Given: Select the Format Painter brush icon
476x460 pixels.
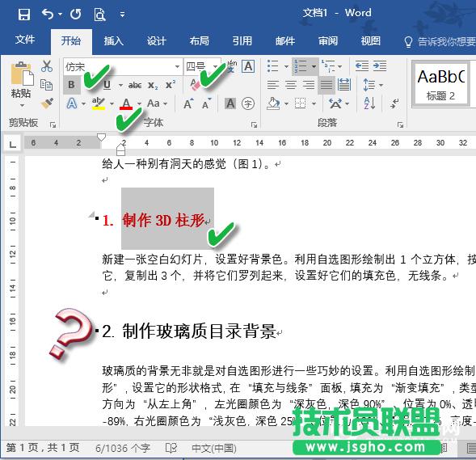Looking at the screenshot, I should (x=47, y=103).
